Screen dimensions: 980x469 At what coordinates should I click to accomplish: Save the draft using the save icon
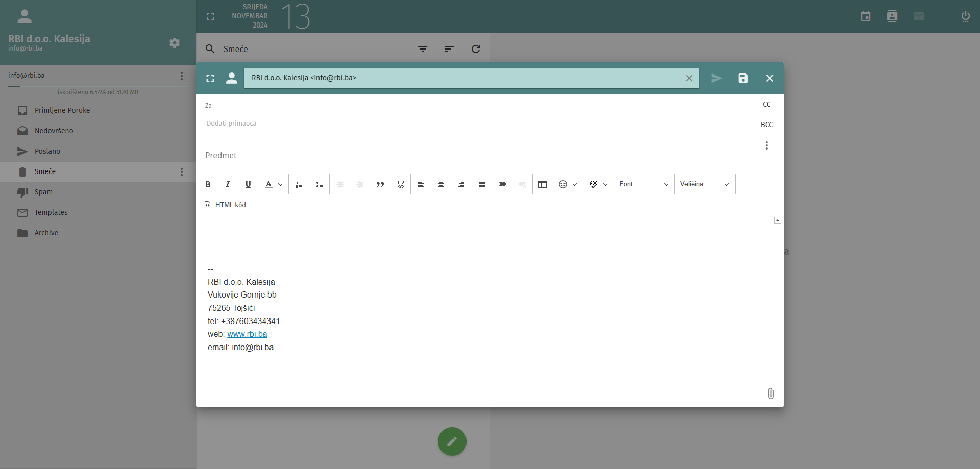pyautogui.click(x=743, y=78)
